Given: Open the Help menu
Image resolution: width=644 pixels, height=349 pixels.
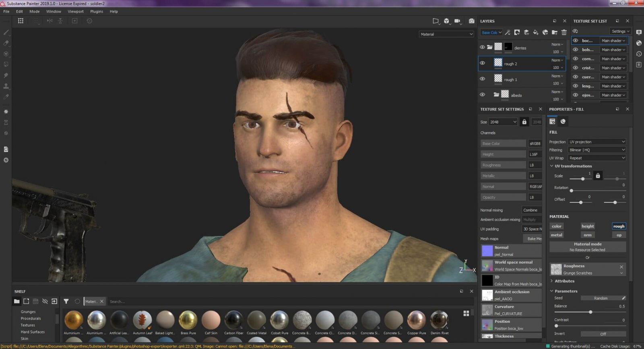Looking at the screenshot, I should tap(114, 11).
